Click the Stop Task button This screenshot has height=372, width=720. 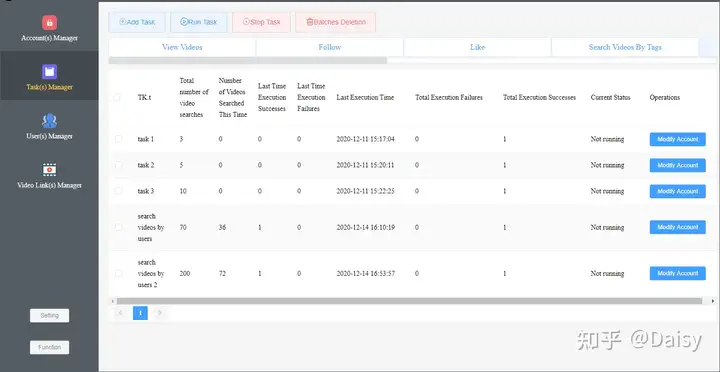click(261, 22)
